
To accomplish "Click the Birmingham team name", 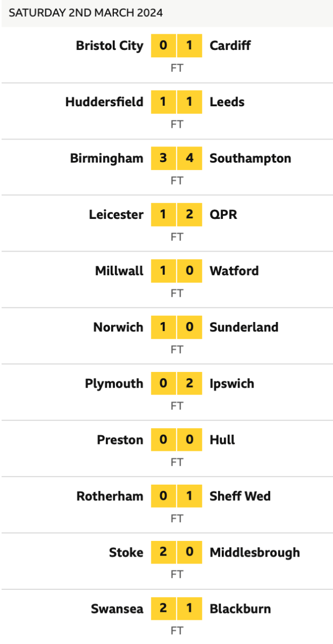I will coord(106,158).
